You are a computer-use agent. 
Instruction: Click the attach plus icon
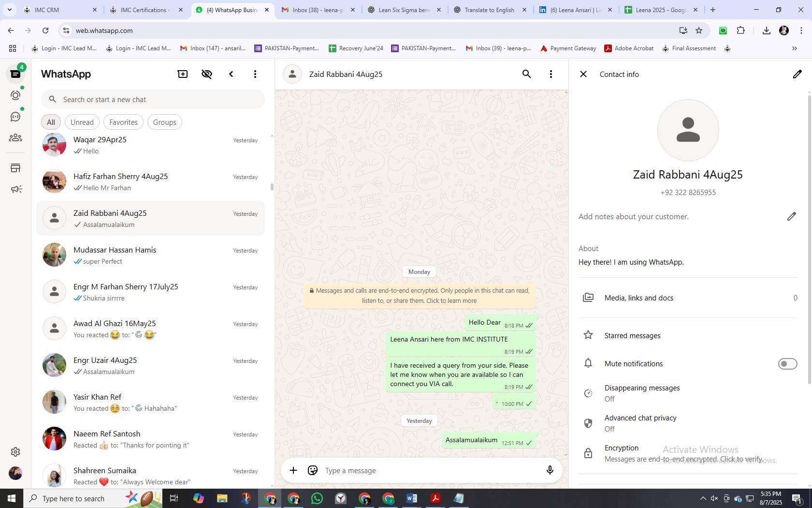pyautogui.click(x=293, y=470)
